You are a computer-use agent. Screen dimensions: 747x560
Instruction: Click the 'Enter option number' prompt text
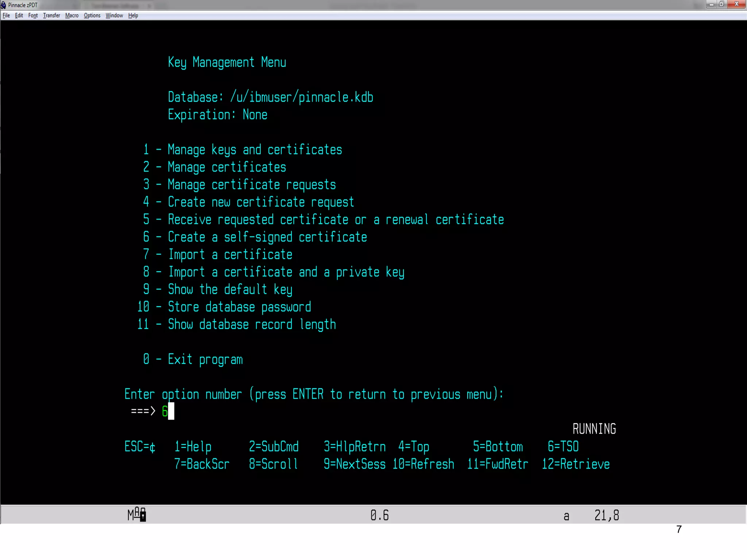[x=314, y=394]
